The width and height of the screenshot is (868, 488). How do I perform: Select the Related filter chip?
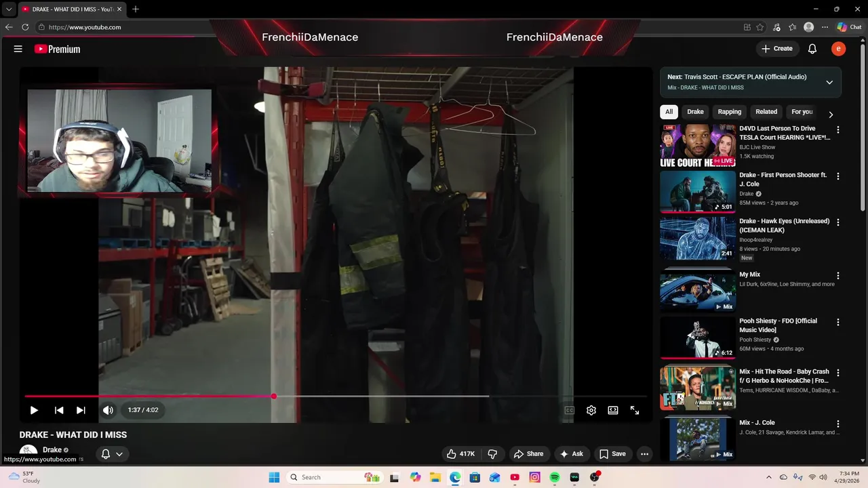(x=766, y=112)
